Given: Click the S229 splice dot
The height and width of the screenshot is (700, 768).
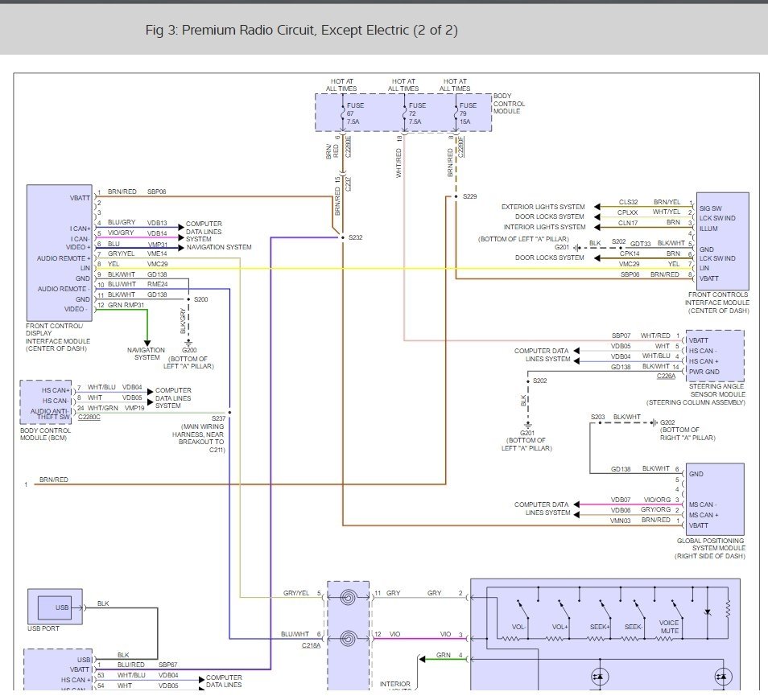Looking at the screenshot, I should [x=456, y=196].
